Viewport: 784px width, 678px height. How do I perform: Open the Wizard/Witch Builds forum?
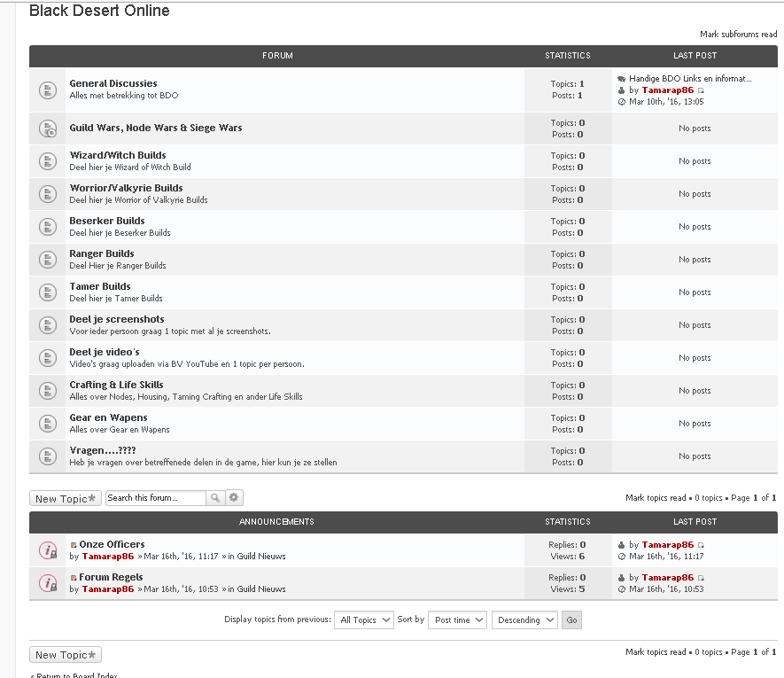coord(118,156)
